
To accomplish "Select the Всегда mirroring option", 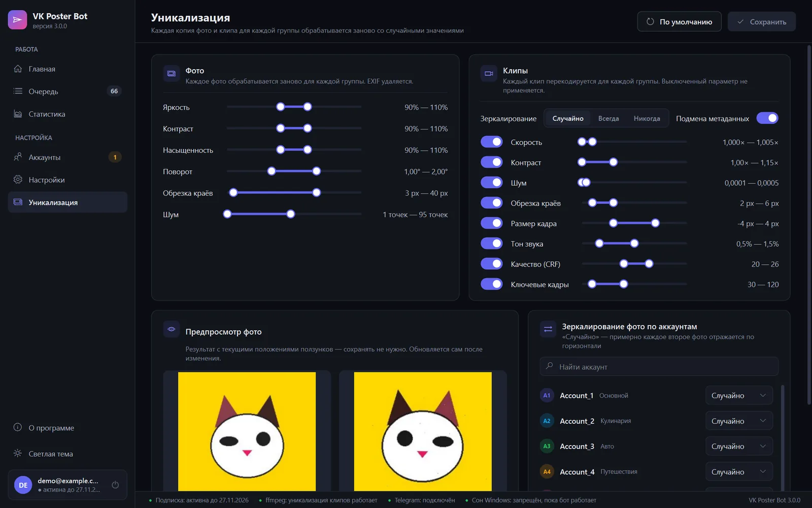I will [608, 118].
